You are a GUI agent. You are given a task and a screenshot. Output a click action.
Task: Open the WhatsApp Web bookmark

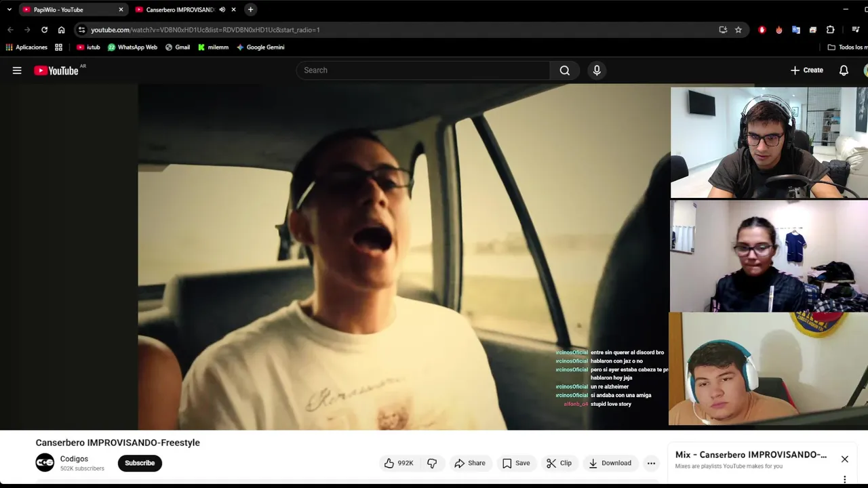click(x=132, y=47)
